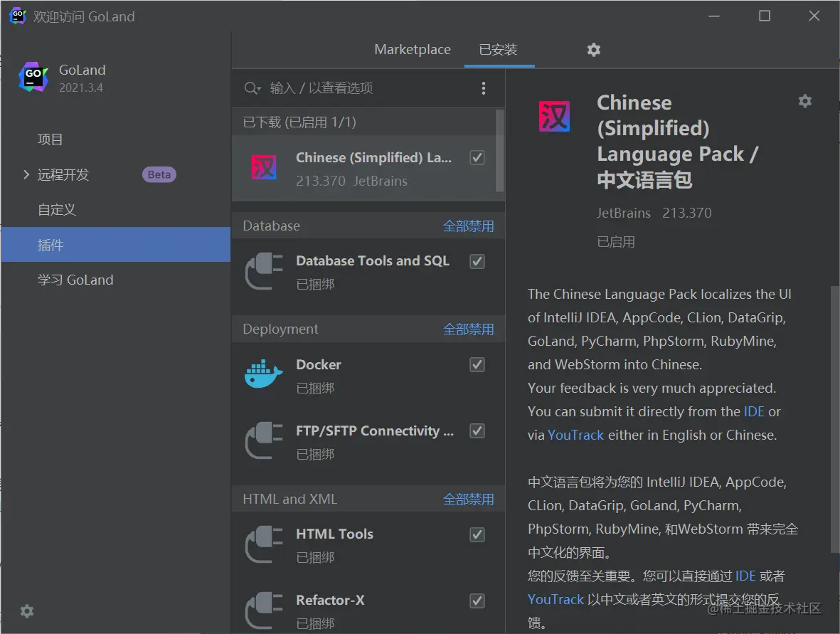Toggle the Refactor-X plugin checkbox
The image size is (840, 634).
pos(477,601)
